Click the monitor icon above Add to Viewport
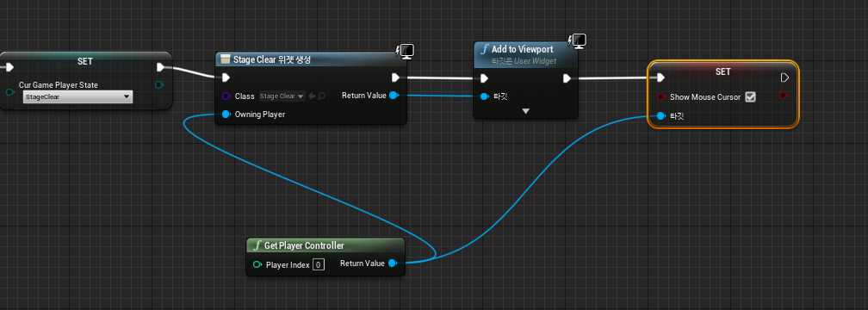Screen dimensions: 868x310 [578, 40]
